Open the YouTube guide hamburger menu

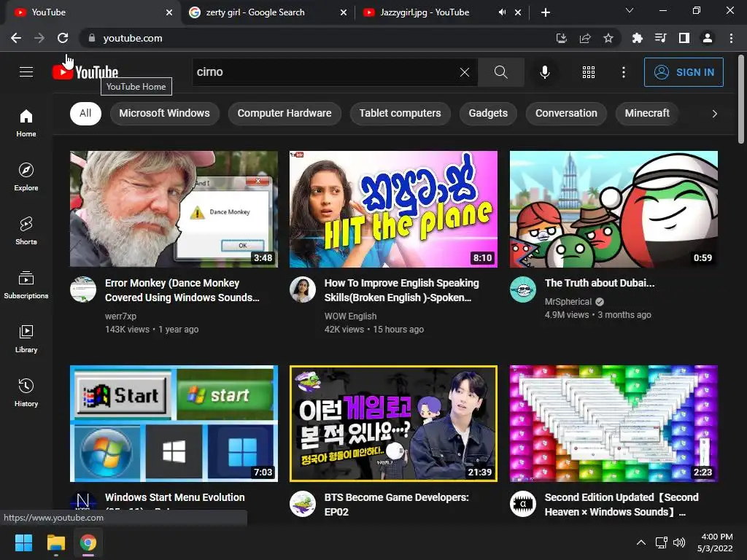26,72
